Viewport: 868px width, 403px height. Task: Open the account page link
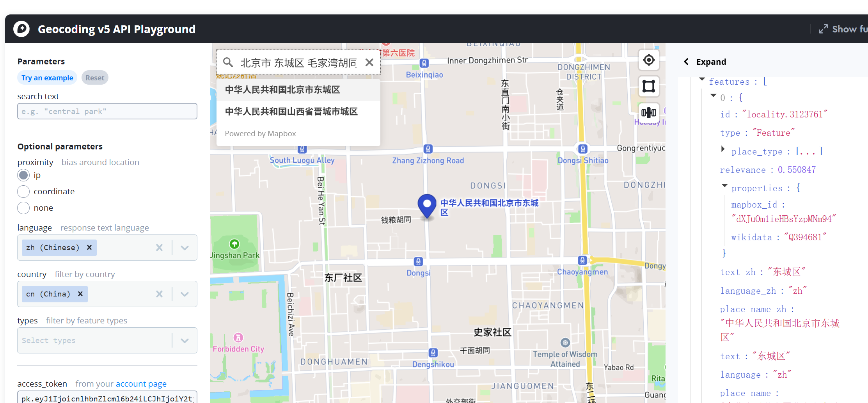tap(141, 384)
